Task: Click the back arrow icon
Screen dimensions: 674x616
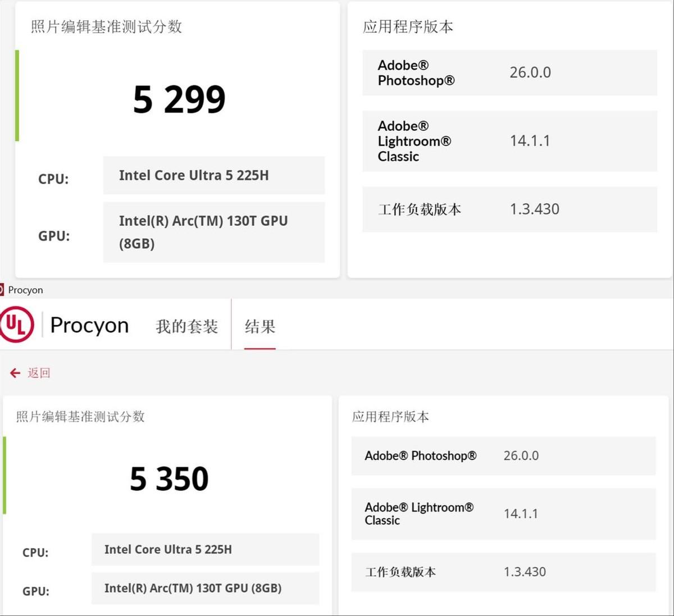Action: pyautogui.click(x=15, y=373)
